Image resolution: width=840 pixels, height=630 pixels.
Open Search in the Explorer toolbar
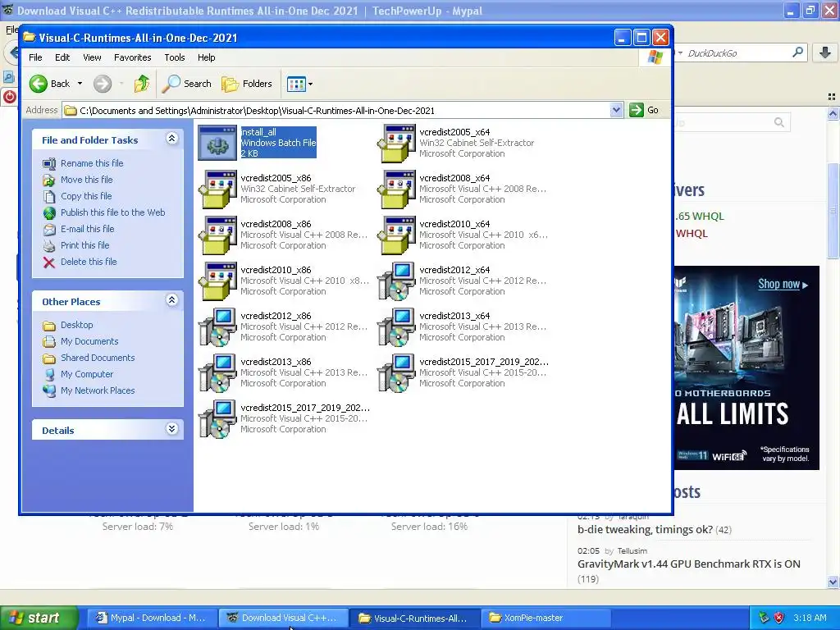pos(186,84)
